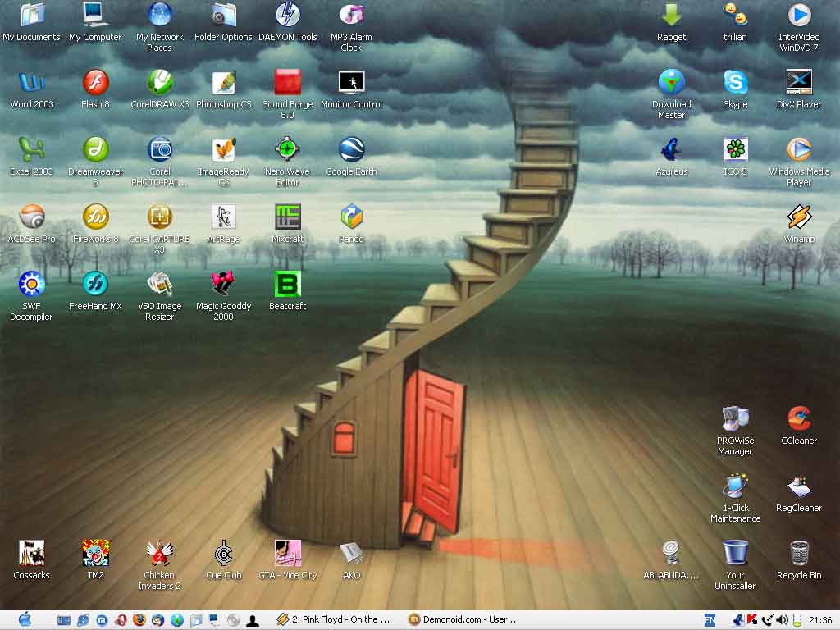Open the ABLABUDA mail shortcut
The height and width of the screenshot is (630, 840).
pyautogui.click(x=671, y=552)
